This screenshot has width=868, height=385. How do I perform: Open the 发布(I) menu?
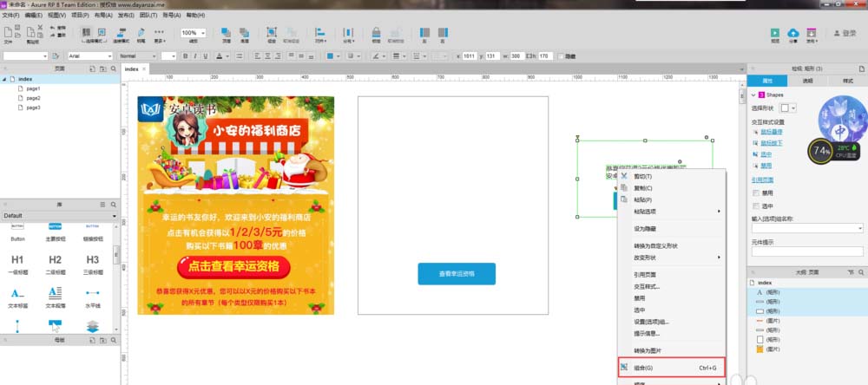click(126, 15)
